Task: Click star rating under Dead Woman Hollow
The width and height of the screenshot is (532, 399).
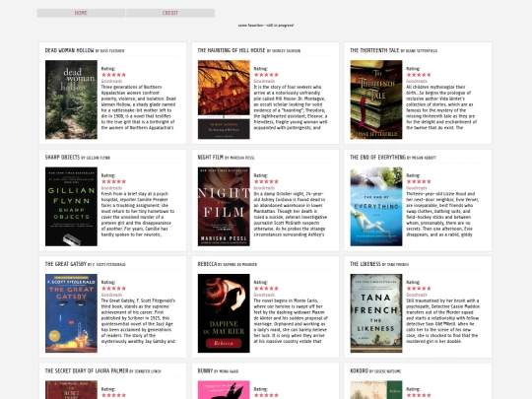Action: click(x=113, y=75)
